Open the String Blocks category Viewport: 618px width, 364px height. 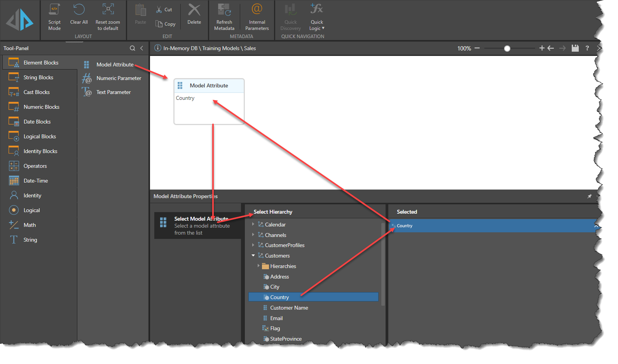38,77
